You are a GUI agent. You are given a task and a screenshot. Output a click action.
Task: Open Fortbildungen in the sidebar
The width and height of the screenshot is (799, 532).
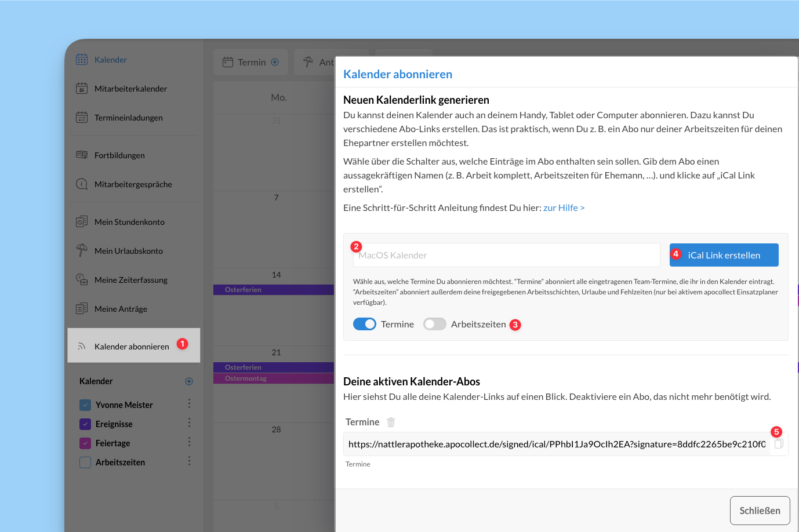click(x=119, y=155)
